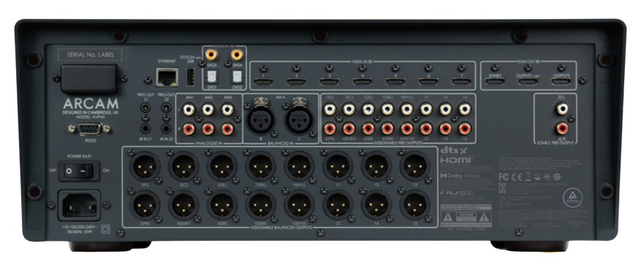
Task: Click the DTS:X logo
Action: tap(454, 151)
